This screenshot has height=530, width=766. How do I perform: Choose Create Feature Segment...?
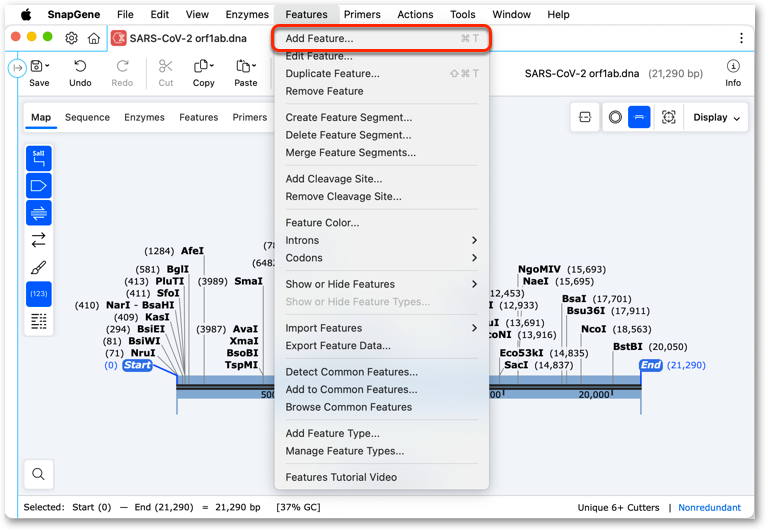(x=382, y=118)
